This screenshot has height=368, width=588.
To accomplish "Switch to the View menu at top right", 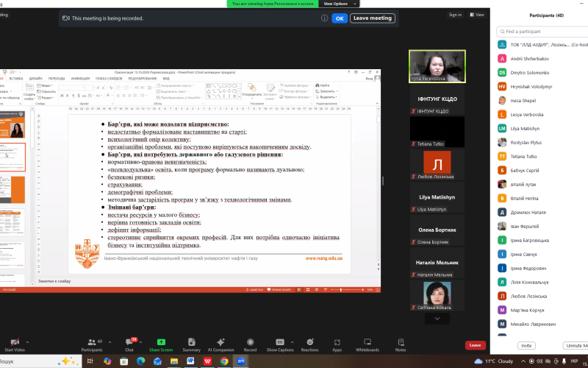I will 477,15.
